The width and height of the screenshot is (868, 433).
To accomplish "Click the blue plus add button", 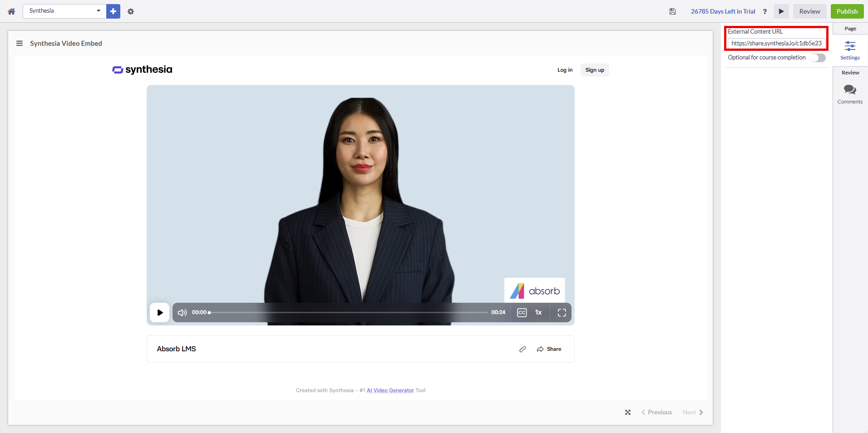I will (x=113, y=11).
